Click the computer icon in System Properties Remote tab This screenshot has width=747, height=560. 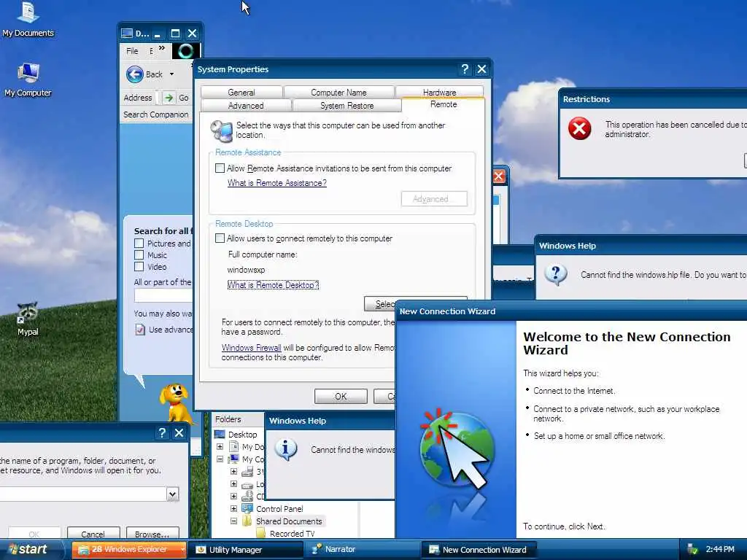click(x=221, y=131)
